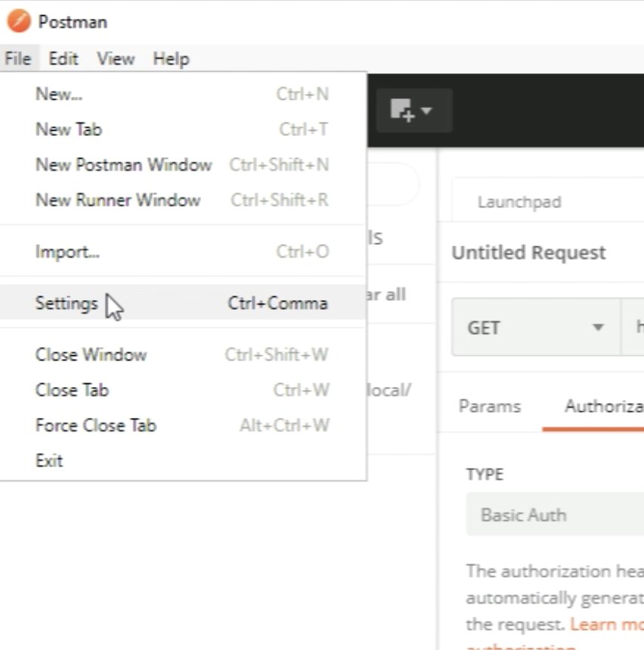Open the Edit menu
This screenshot has width=644, height=650.
63,59
